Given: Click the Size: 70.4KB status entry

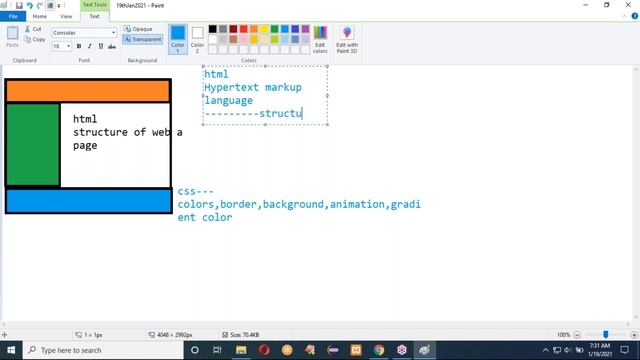Looking at the screenshot, I should [241, 335].
